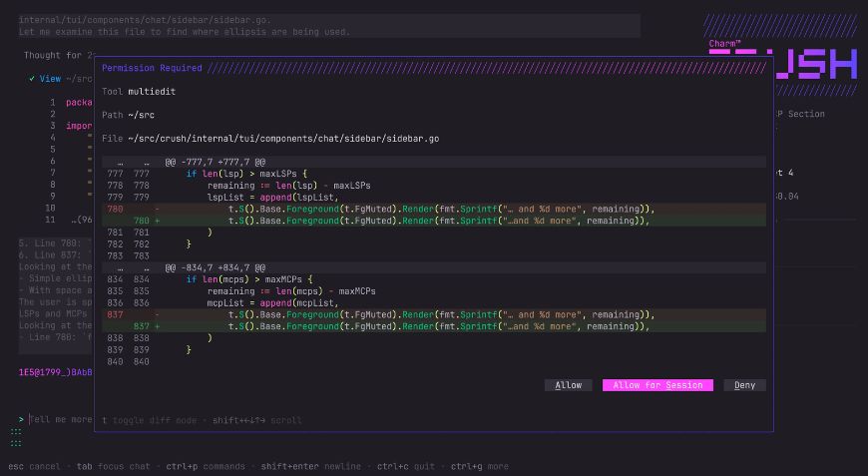Select the 'Tool multiedit' line

point(139,92)
